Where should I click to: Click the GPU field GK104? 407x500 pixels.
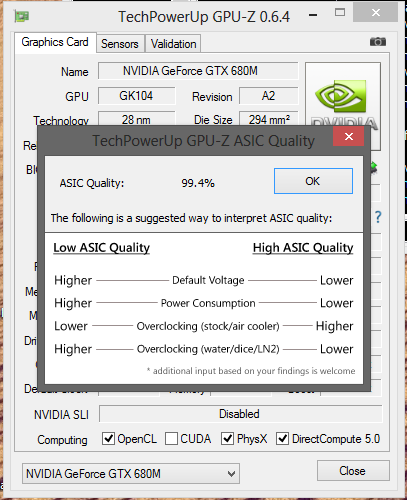pos(136,96)
